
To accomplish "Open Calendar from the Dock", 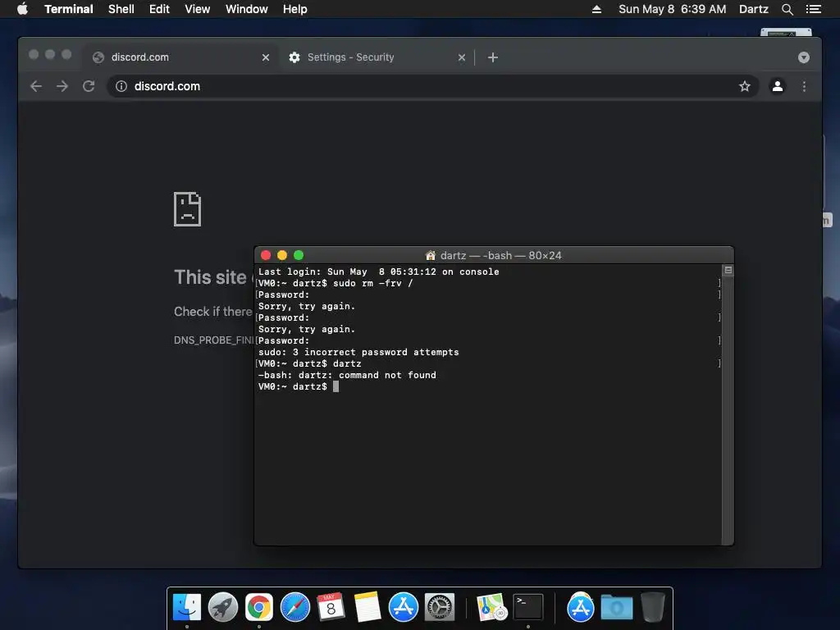I will point(331,608).
